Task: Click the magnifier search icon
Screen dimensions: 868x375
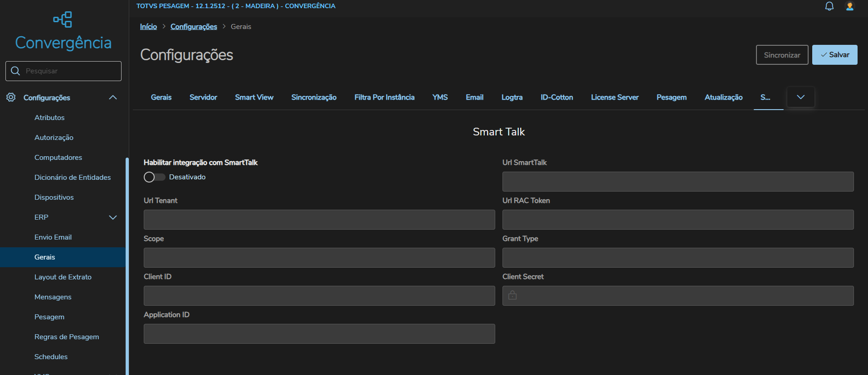Action: point(15,71)
